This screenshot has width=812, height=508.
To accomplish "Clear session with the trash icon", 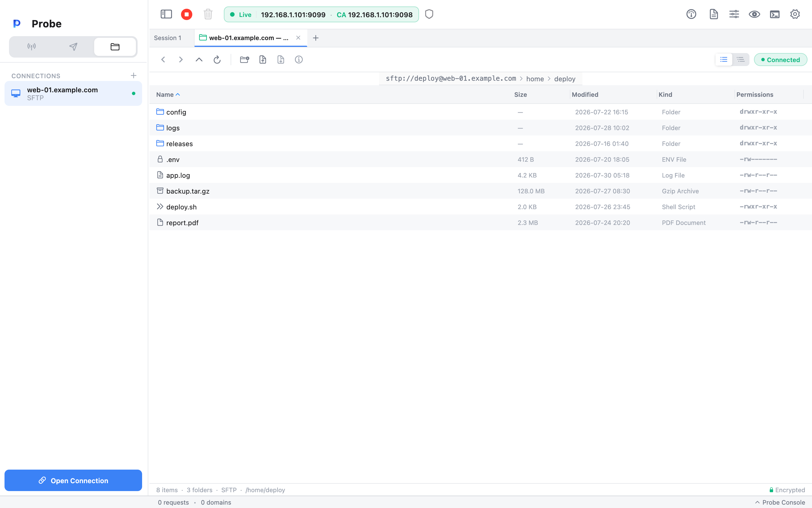I will 208,14.
